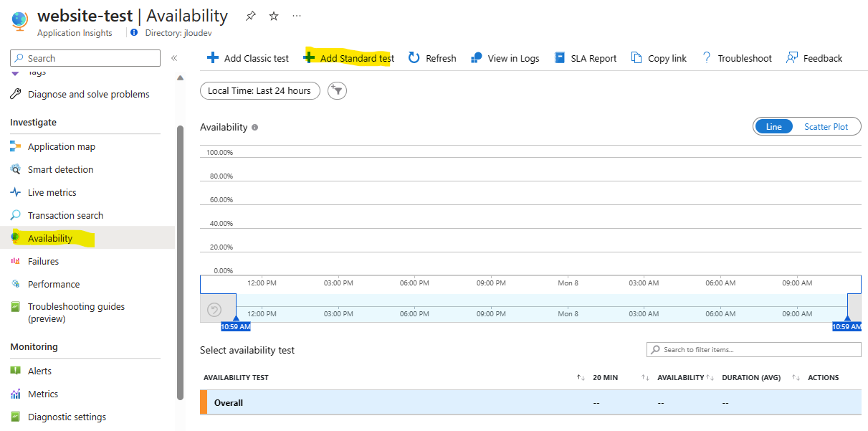Select the Overall row
This screenshot has height=431, width=868.
point(530,402)
